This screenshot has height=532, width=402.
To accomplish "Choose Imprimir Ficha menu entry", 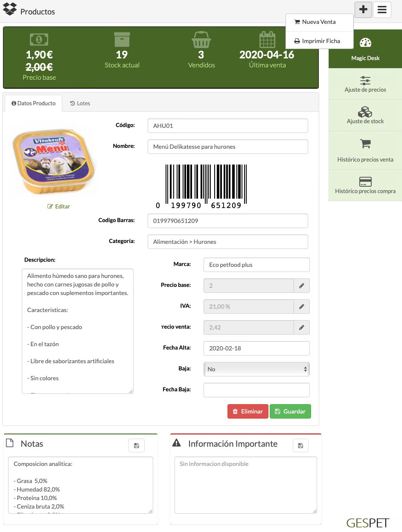I will coord(320,41).
